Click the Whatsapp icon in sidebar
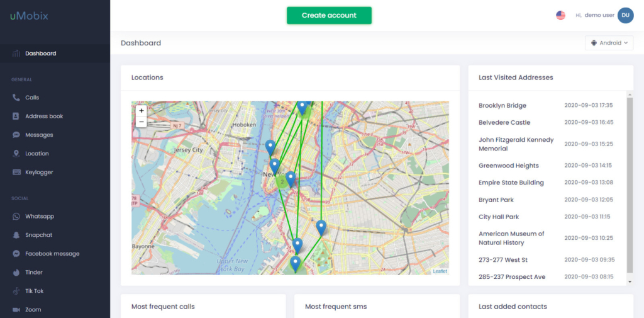This screenshot has width=644, height=318. 16,217
